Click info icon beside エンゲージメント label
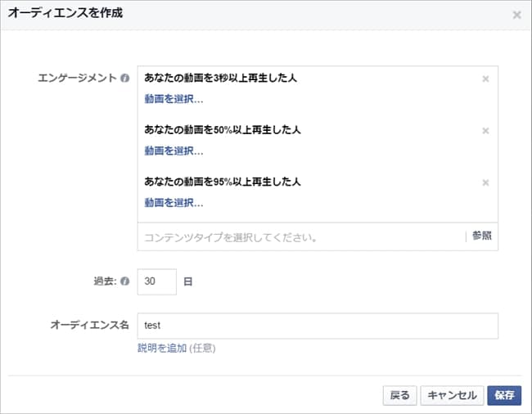 (x=125, y=79)
